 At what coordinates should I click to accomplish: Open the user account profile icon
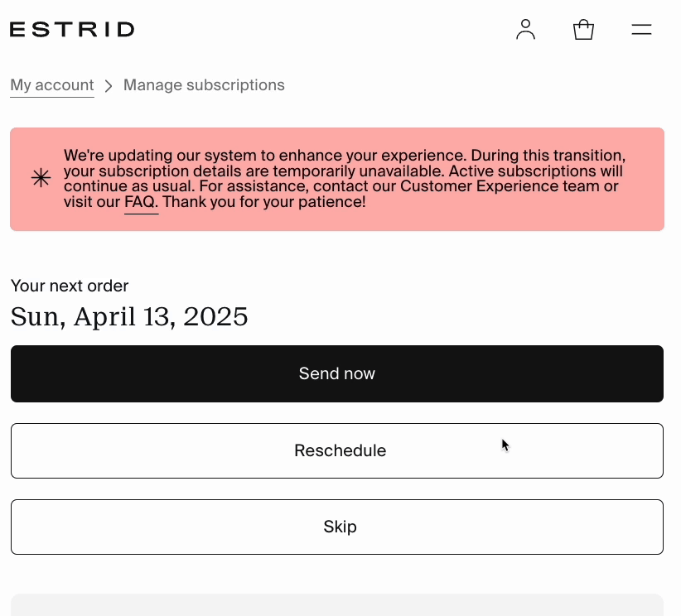[x=525, y=30]
